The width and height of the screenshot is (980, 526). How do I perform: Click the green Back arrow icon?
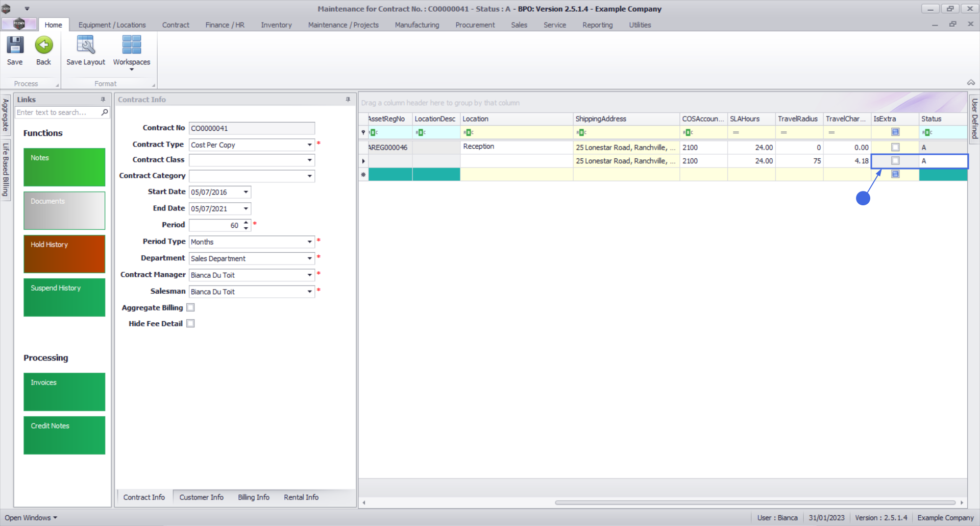tap(44, 45)
